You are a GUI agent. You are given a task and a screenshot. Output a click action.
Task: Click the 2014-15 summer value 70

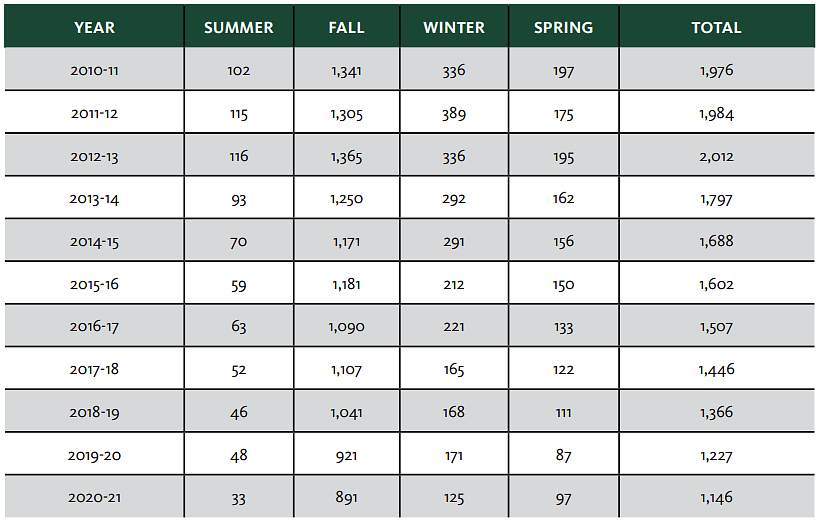click(238, 241)
